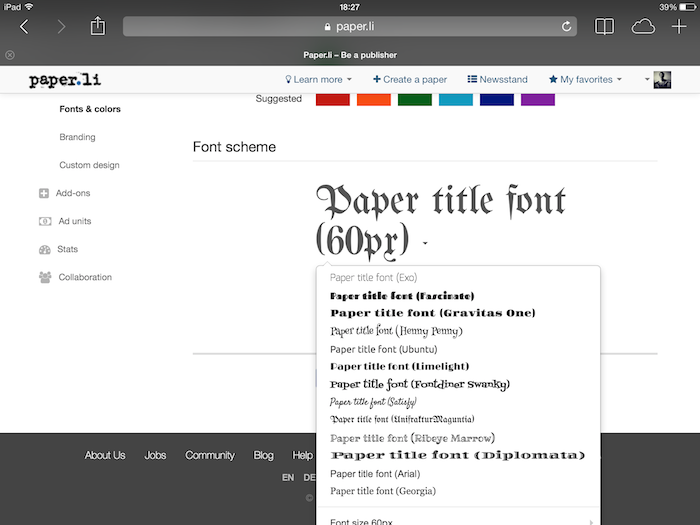Open Custom design settings

click(x=89, y=165)
